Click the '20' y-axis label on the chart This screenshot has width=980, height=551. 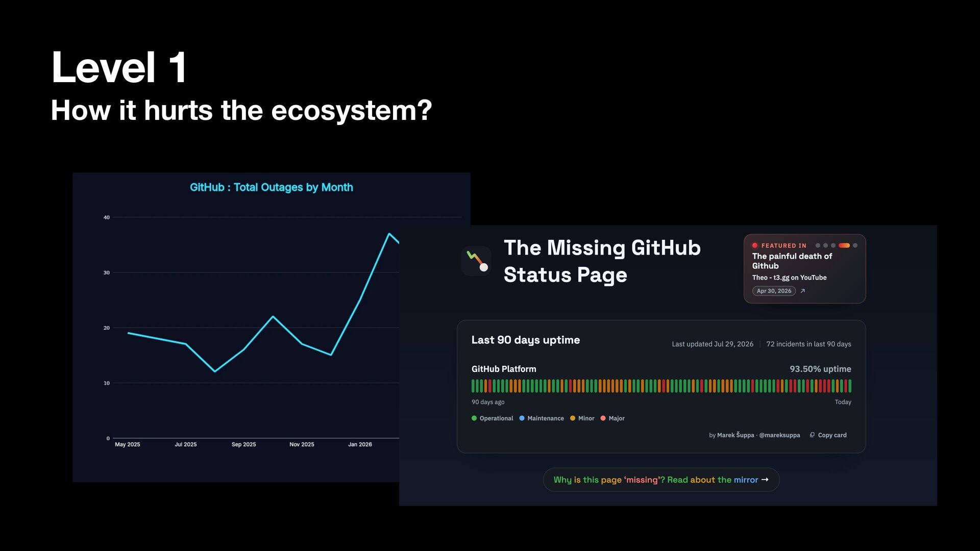tap(107, 328)
